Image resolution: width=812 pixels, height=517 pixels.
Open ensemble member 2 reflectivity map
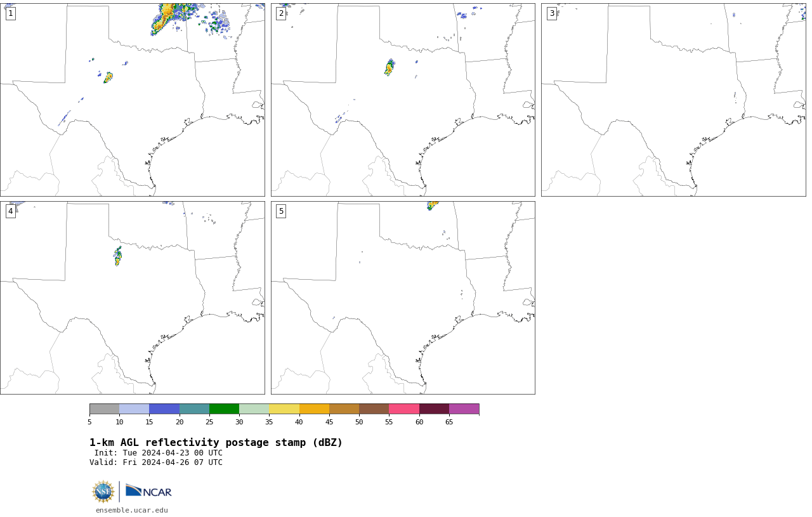[x=403, y=100]
